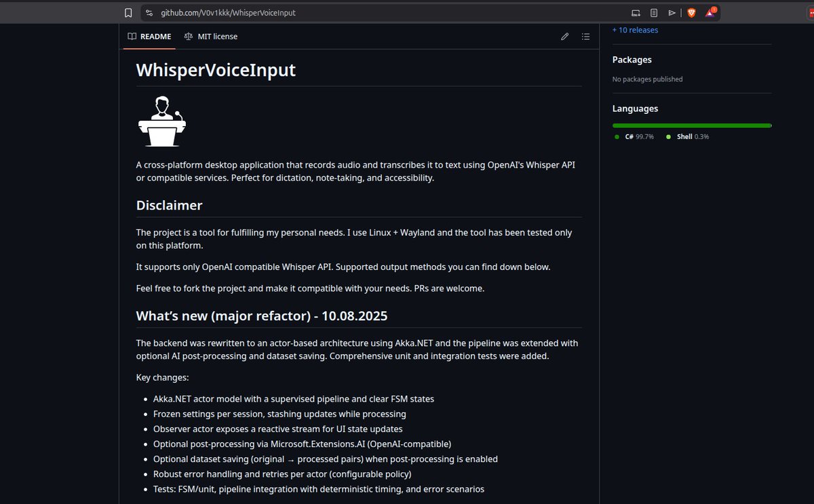Open Brave Shields lion icon
Viewport: 814px width, 504px height.
pyautogui.click(x=691, y=12)
